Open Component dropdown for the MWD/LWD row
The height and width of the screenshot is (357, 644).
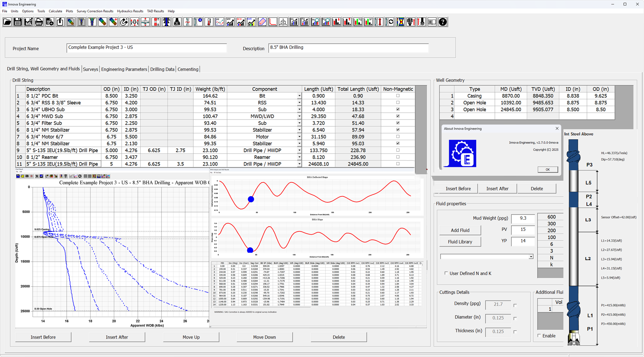pyautogui.click(x=299, y=116)
